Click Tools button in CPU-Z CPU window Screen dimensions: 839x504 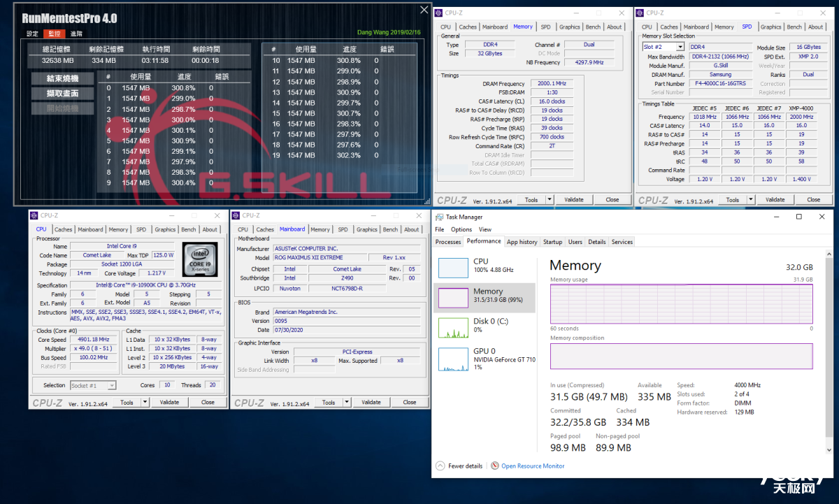coord(127,402)
